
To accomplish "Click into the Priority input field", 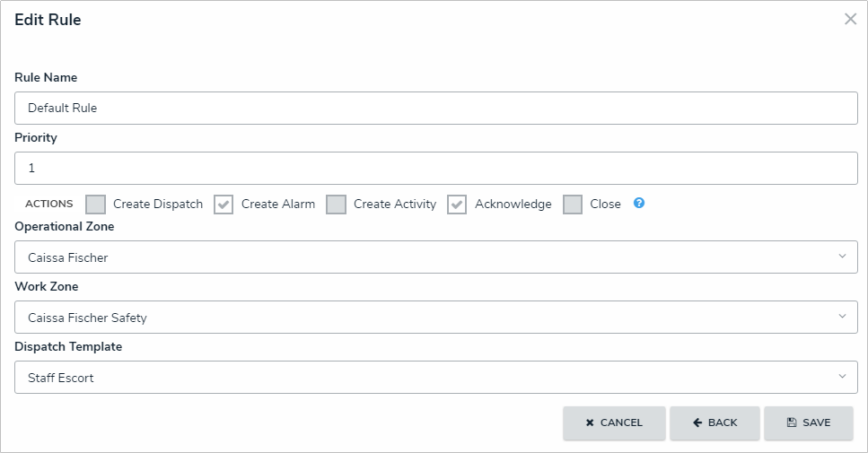I will click(x=435, y=168).
